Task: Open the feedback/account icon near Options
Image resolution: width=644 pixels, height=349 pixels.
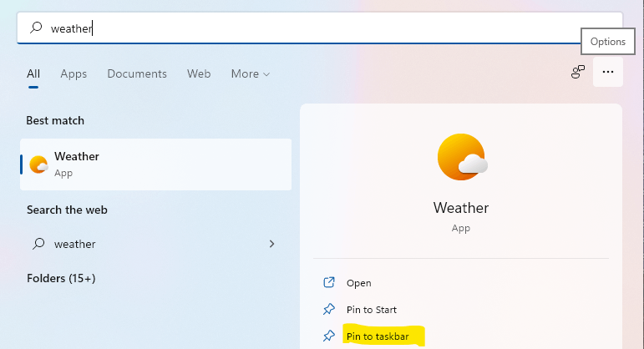Action: [578, 72]
